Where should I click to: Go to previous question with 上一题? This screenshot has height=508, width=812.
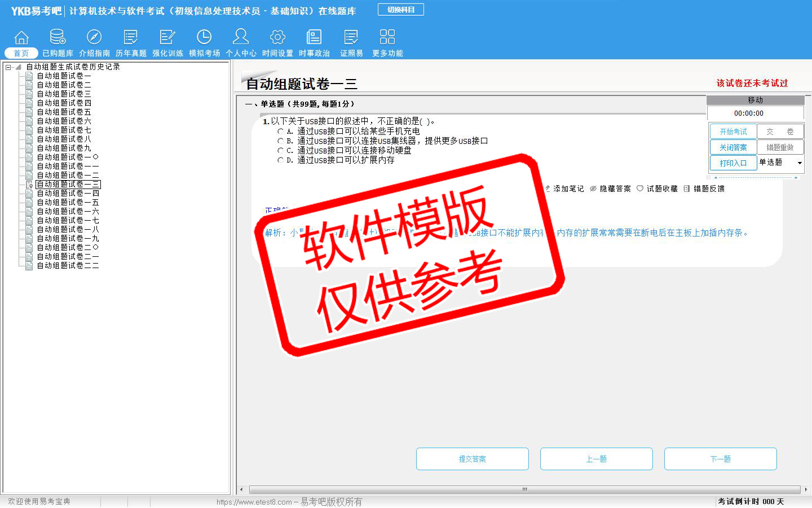[597, 459]
